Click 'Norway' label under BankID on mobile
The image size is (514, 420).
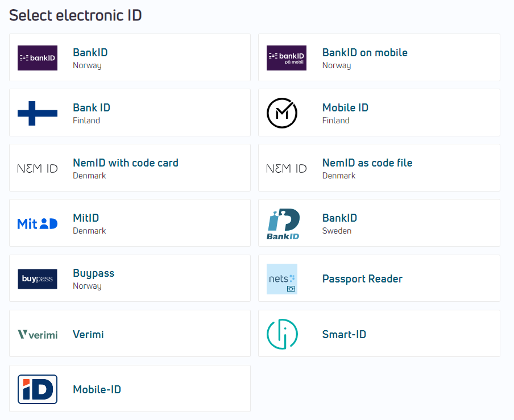pyautogui.click(x=337, y=65)
